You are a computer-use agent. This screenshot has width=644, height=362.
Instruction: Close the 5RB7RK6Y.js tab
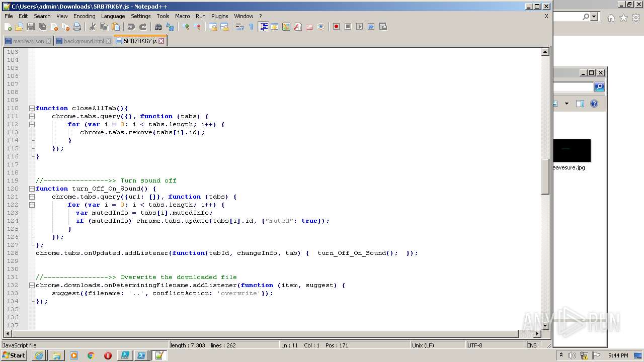click(x=162, y=41)
